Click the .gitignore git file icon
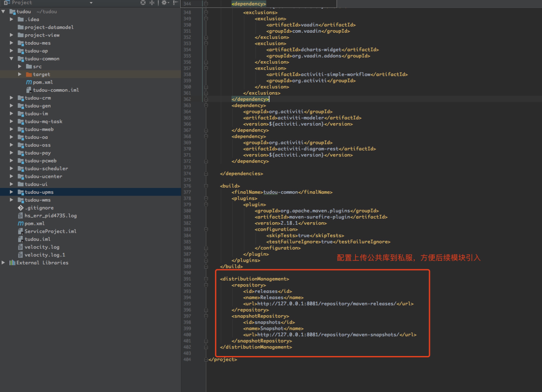Viewport: 542px width, 392px height. (21, 208)
